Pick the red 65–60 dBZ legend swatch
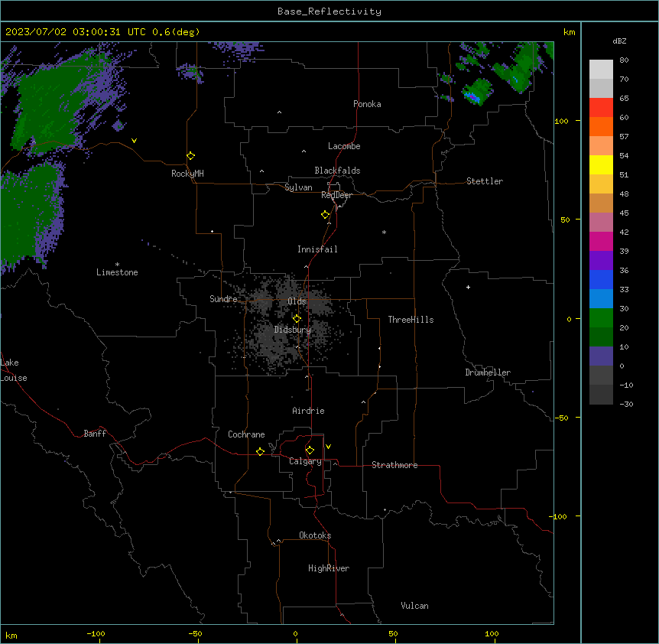 click(x=601, y=107)
